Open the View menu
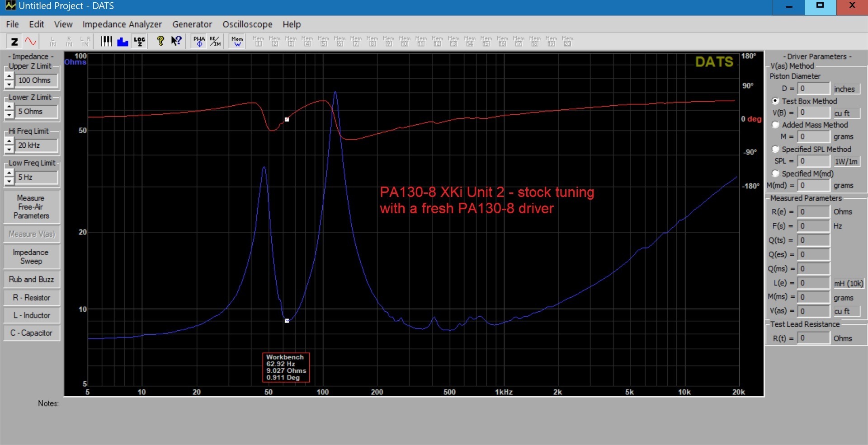Viewport: 868px width, 445px height. point(63,24)
